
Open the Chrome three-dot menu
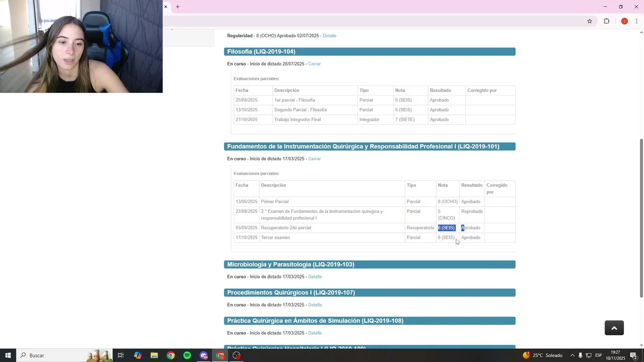click(636, 21)
